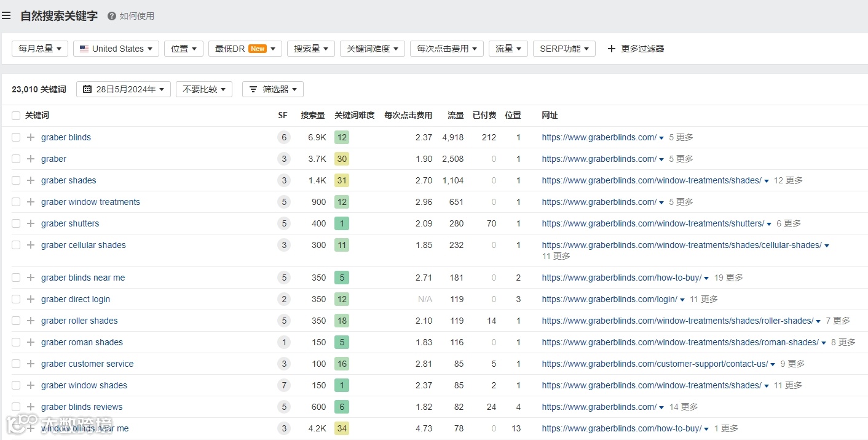The width and height of the screenshot is (868, 440).
Task: Check the graber blinds reviews checkbox
Action: 16,407
